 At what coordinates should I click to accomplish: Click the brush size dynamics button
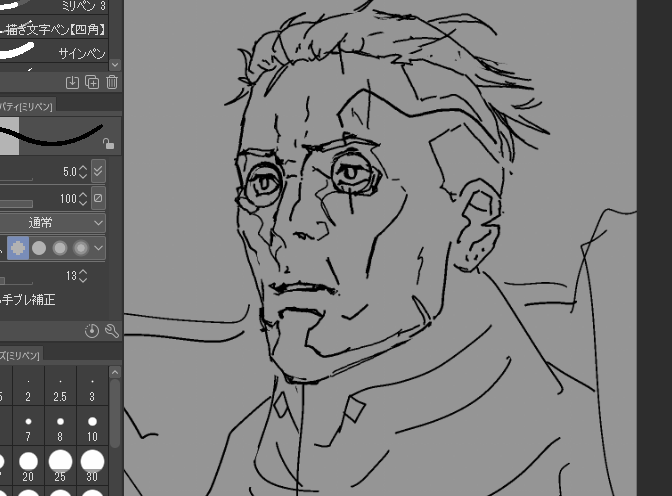click(98, 171)
